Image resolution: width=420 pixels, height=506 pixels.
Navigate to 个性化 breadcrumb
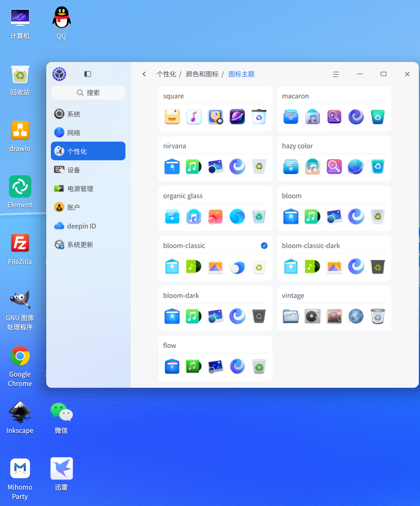tap(166, 74)
